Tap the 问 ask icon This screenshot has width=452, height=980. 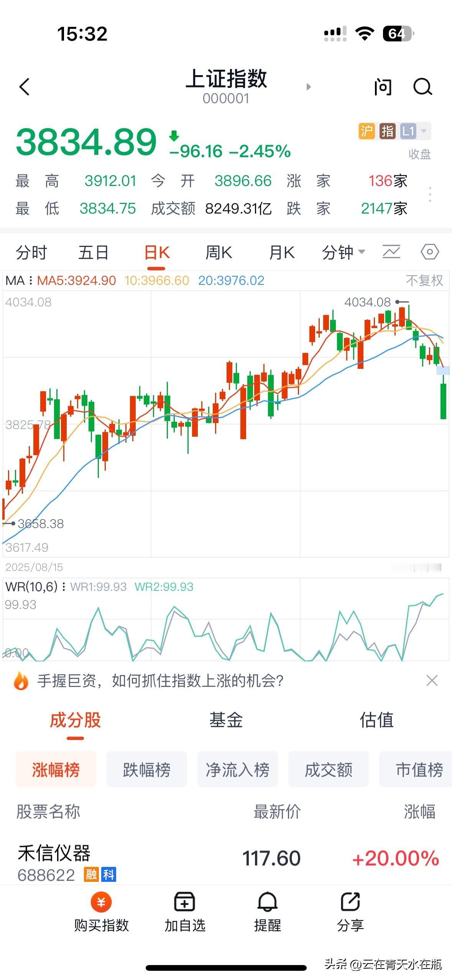pyautogui.click(x=383, y=87)
